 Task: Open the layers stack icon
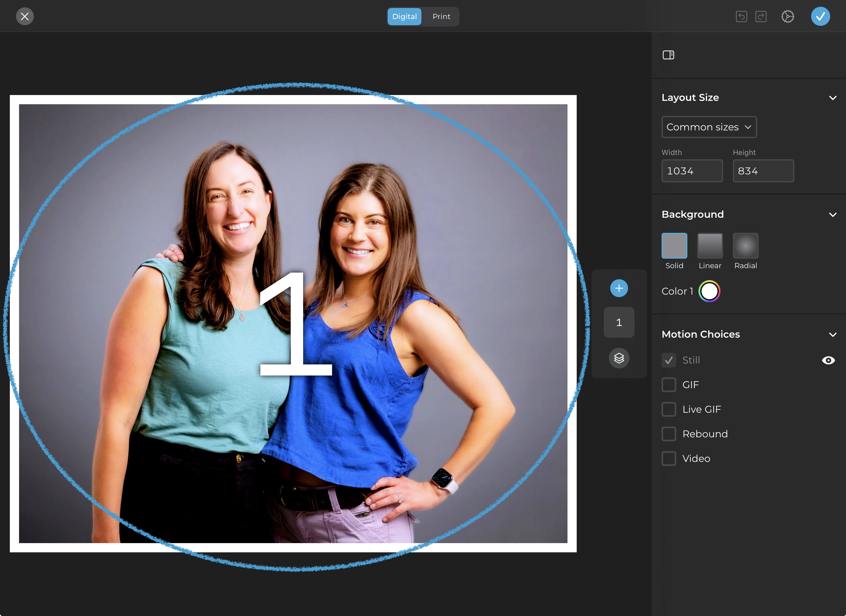click(619, 358)
